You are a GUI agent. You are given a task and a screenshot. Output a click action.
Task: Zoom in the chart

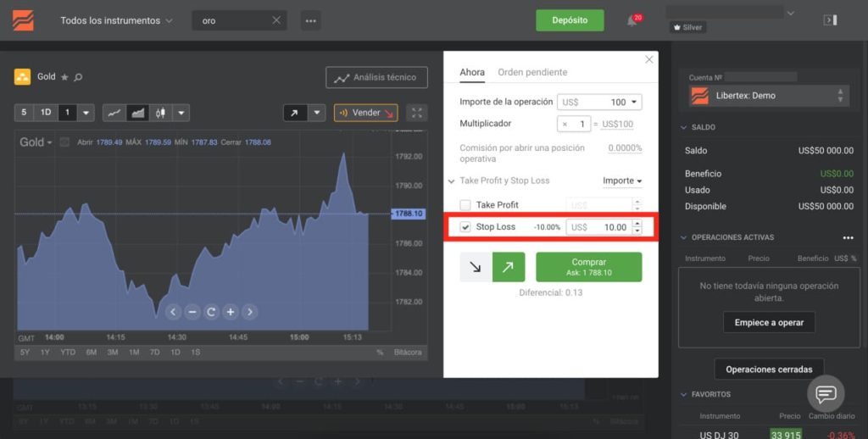pos(231,312)
